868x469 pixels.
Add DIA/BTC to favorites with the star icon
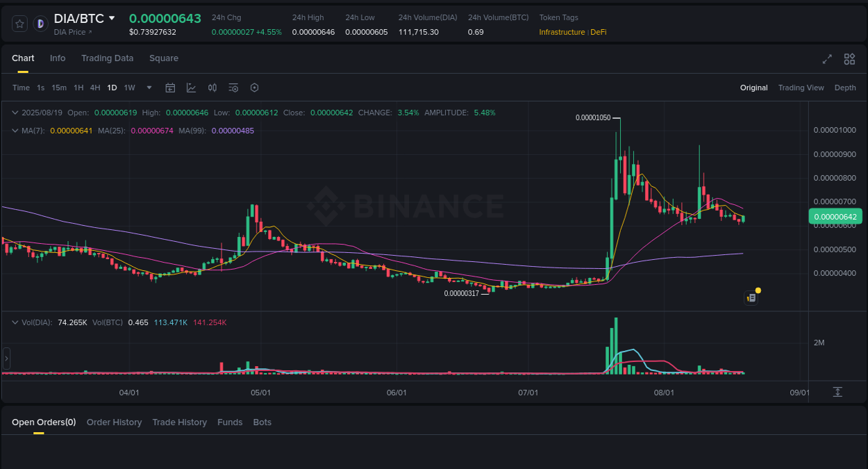tap(19, 24)
